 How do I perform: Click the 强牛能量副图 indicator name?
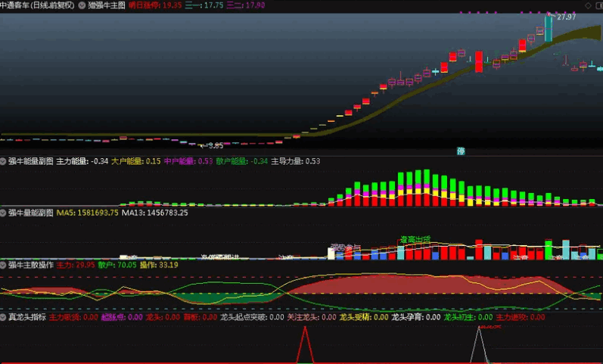[x=31, y=161]
